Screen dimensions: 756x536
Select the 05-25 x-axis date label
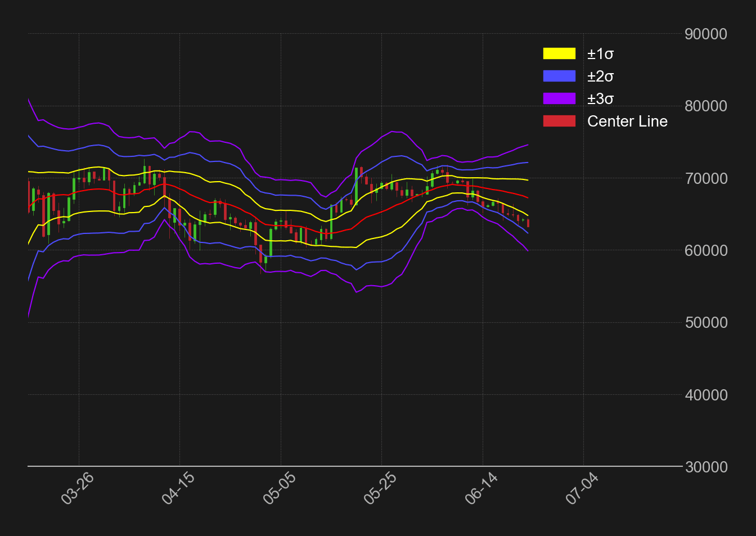coord(380,488)
